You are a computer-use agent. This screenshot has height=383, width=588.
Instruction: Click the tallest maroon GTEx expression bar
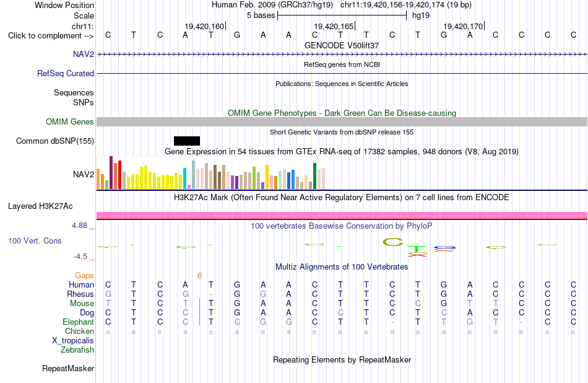[x=111, y=173]
